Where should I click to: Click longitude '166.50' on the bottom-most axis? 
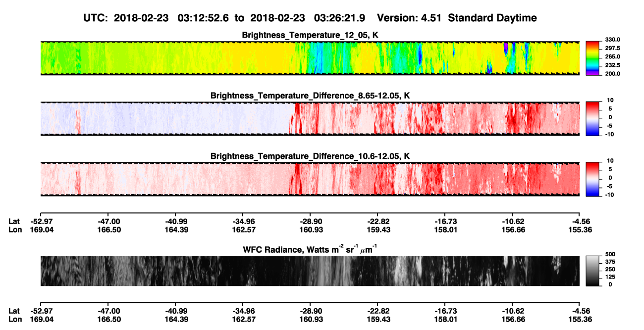[x=109, y=319]
